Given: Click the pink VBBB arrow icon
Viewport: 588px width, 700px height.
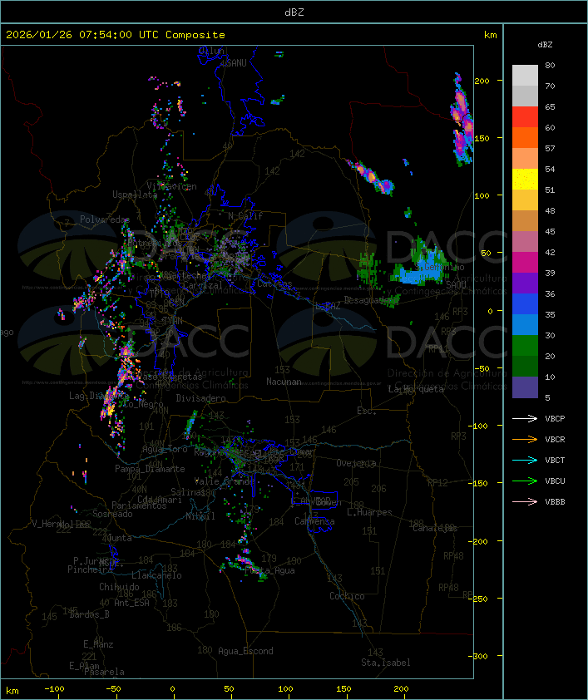Looking at the screenshot, I should coord(525,501).
